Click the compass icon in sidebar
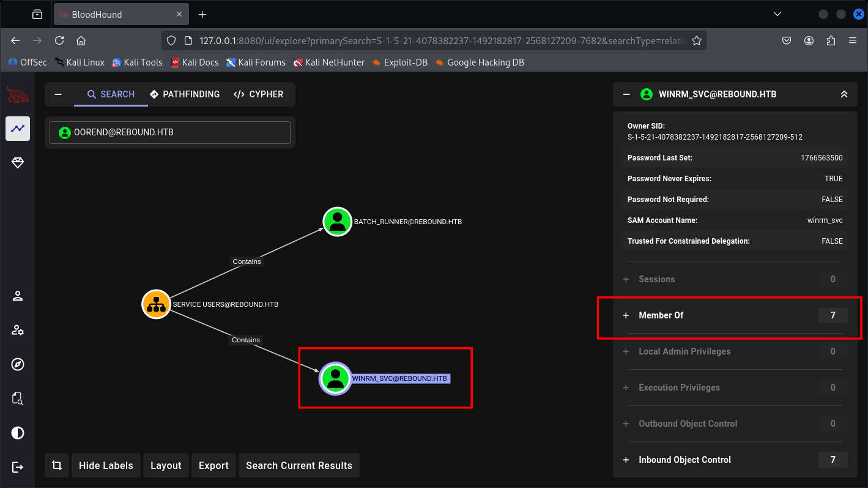This screenshot has width=868, height=488. click(x=18, y=364)
